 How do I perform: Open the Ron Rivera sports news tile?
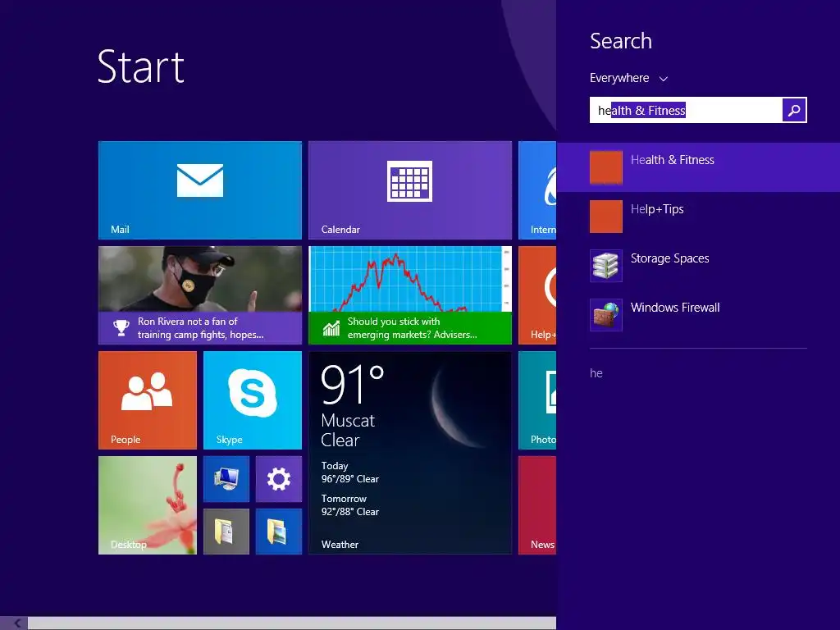pyautogui.click(x=200, y=295)
